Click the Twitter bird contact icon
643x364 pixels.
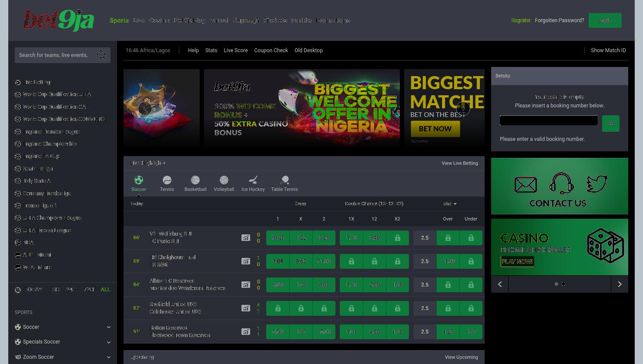tap(597, 184)
